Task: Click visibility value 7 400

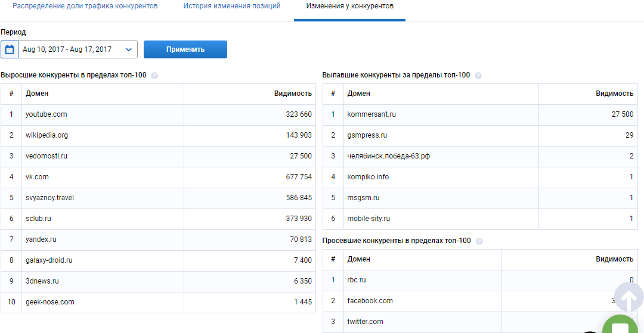Action: coord(303,261)
